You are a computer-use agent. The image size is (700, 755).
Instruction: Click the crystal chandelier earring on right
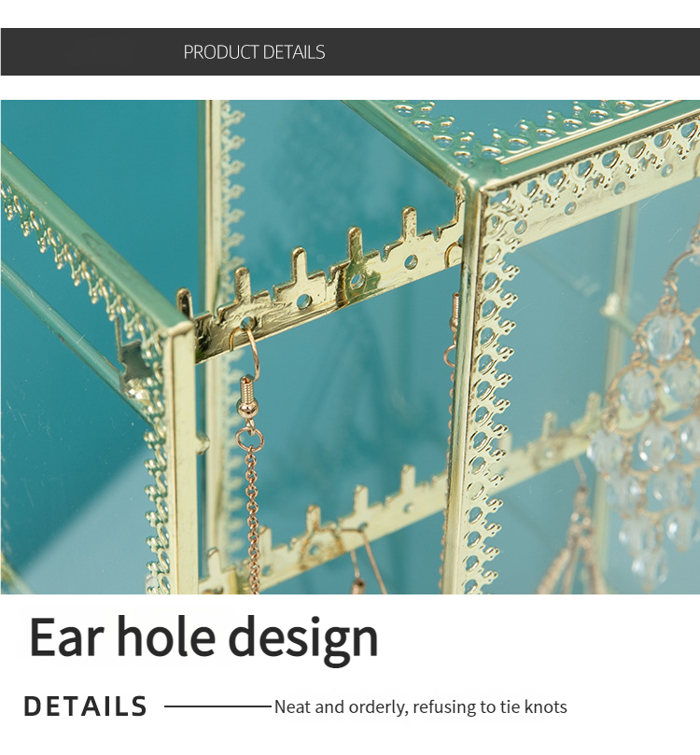(653, 420)
